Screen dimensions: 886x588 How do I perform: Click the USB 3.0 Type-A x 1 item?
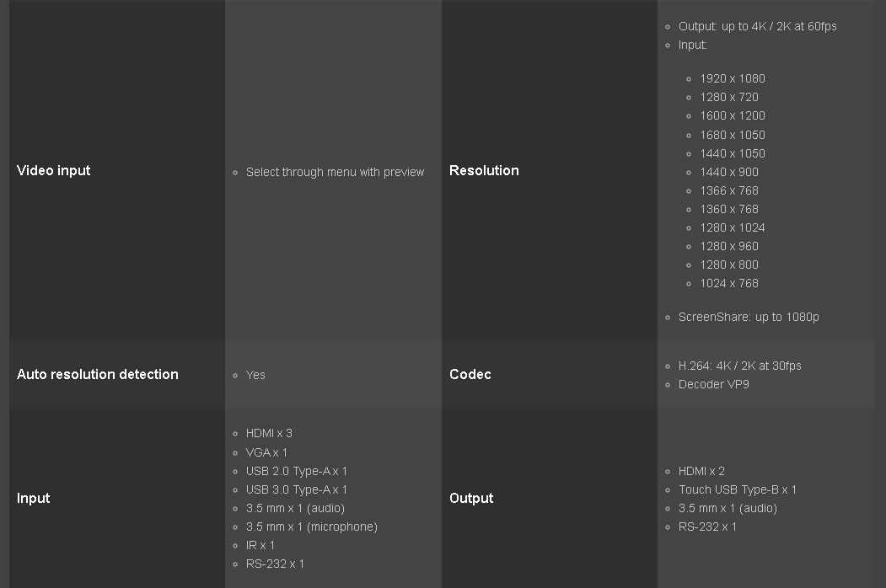[x=296, y=489]
